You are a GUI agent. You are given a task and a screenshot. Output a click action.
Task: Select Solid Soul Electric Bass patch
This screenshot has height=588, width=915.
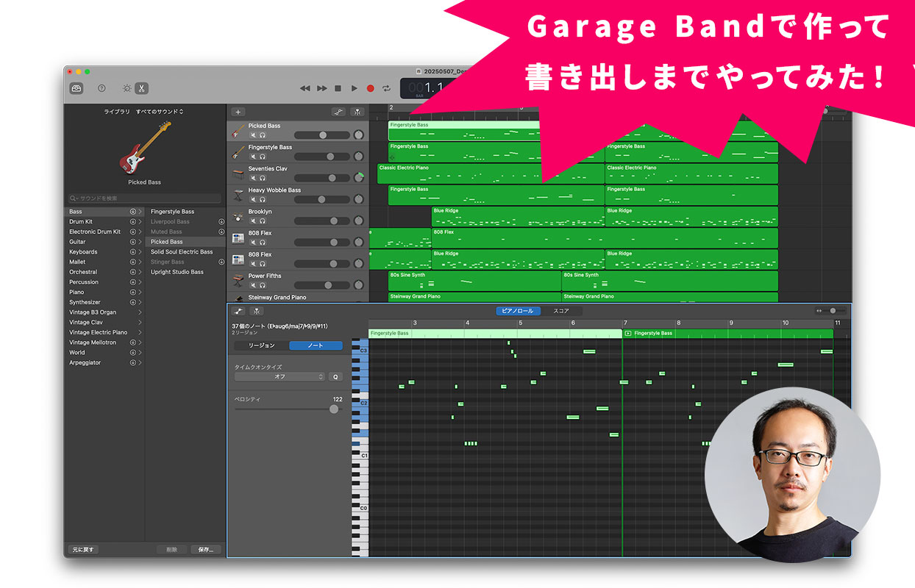[x=182, y=252]
